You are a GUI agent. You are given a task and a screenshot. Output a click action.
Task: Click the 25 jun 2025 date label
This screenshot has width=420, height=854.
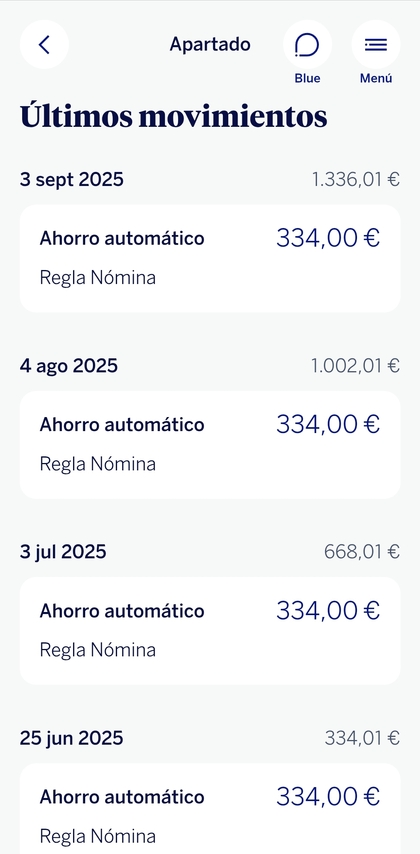click(71, 738)
